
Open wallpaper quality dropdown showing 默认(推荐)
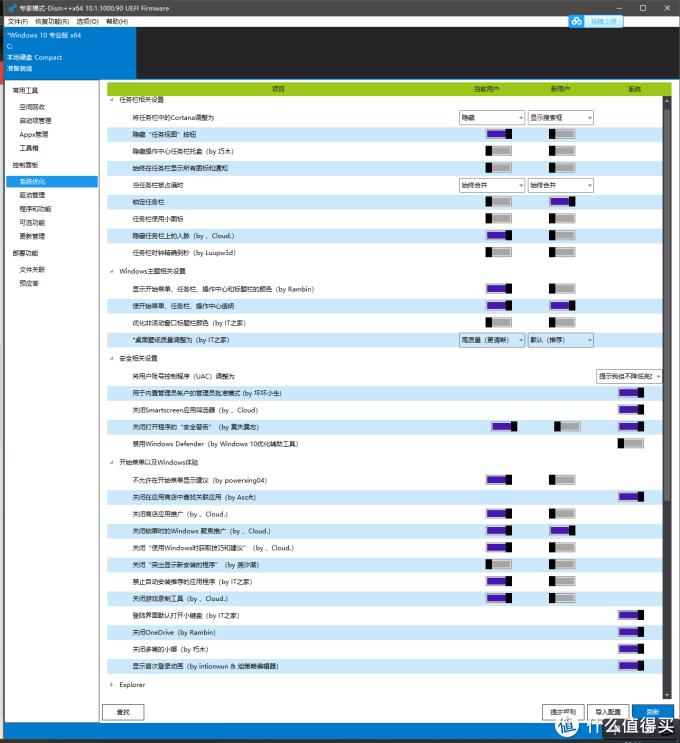click(x=561, y=340)
